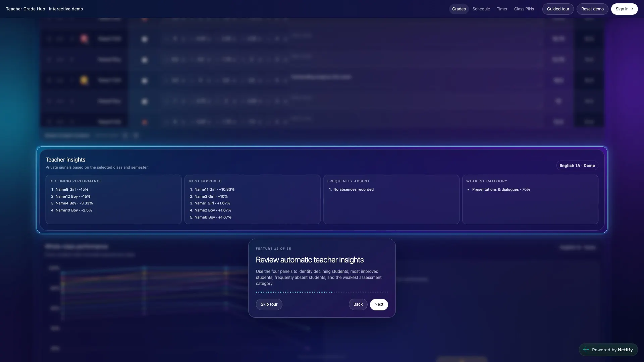Select Name11 Girl · +10.83% entry

point(214,190)
